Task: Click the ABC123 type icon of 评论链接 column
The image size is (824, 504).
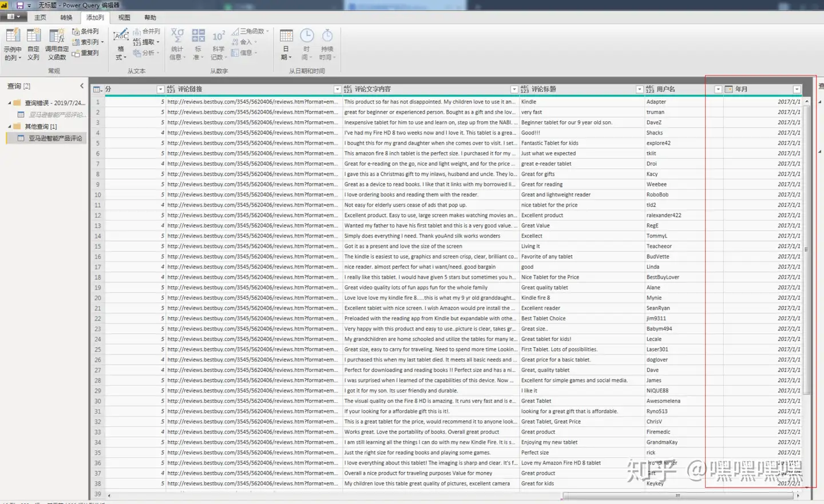Action: pyautogui.click(x=171, y=89)
